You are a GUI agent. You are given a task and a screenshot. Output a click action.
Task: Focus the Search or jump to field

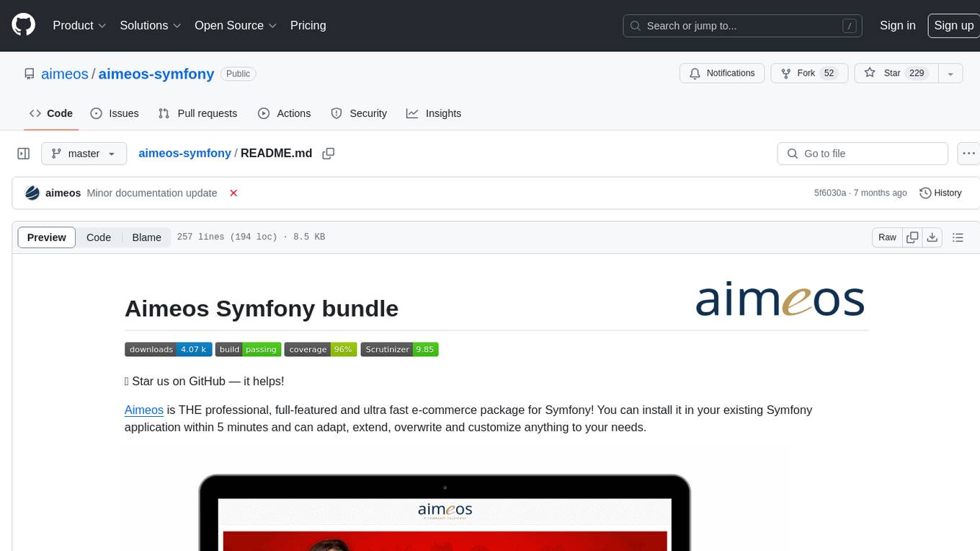tap(744, 26)
